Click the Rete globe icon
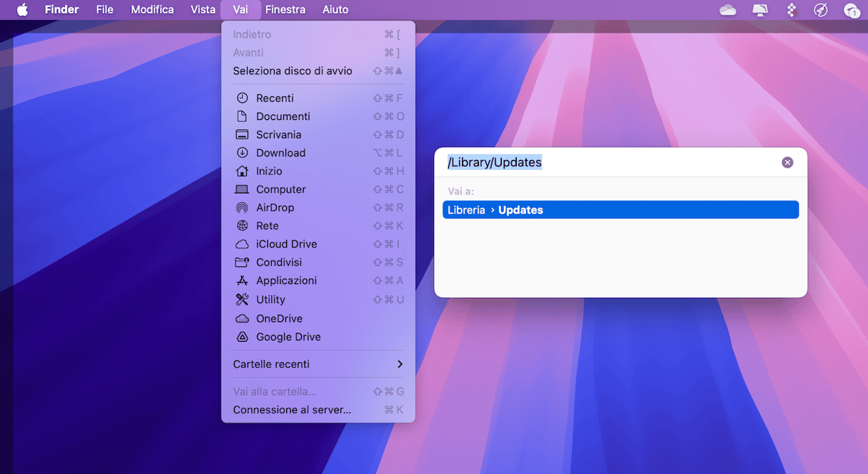 click(x=242, y=226)
